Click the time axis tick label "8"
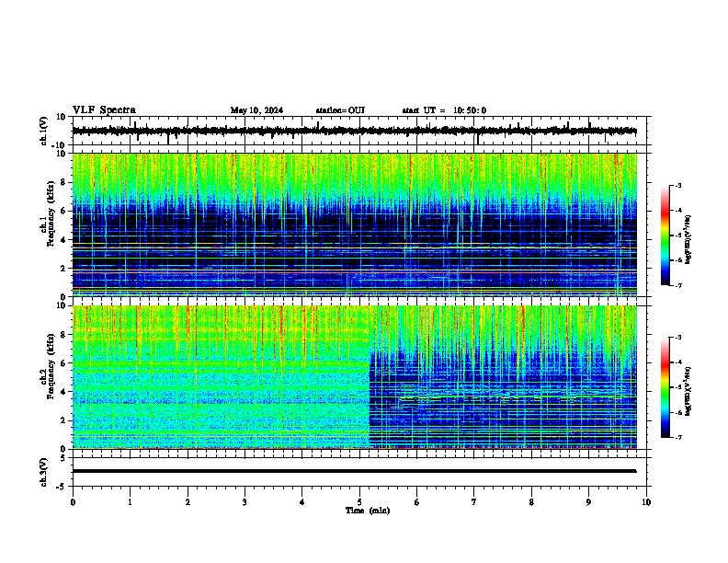 coord(531,502)
